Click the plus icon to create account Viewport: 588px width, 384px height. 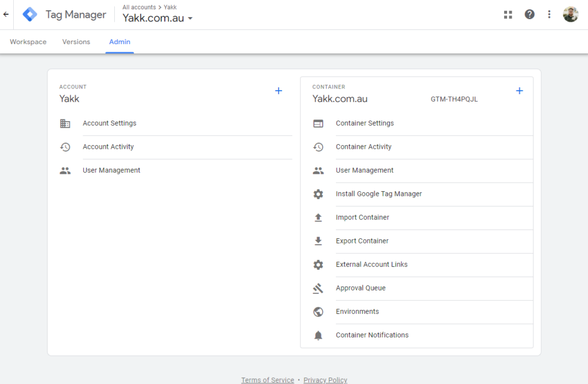point(278,91)
